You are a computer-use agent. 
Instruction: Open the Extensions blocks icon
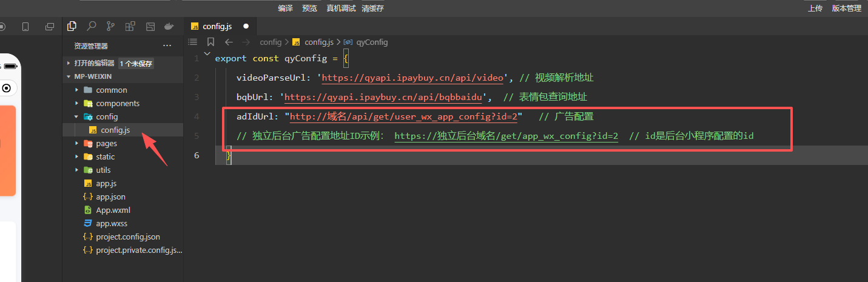pyautogui.click(x=130, y=26)
